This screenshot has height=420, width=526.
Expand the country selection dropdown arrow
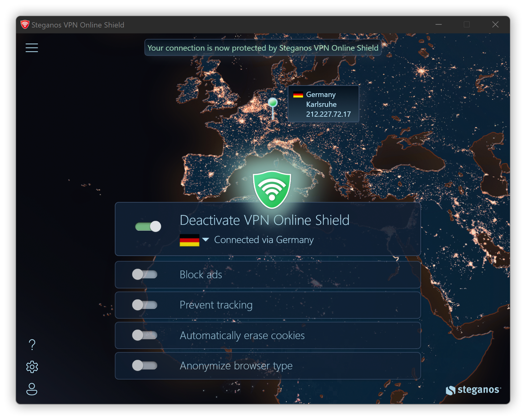206,240
